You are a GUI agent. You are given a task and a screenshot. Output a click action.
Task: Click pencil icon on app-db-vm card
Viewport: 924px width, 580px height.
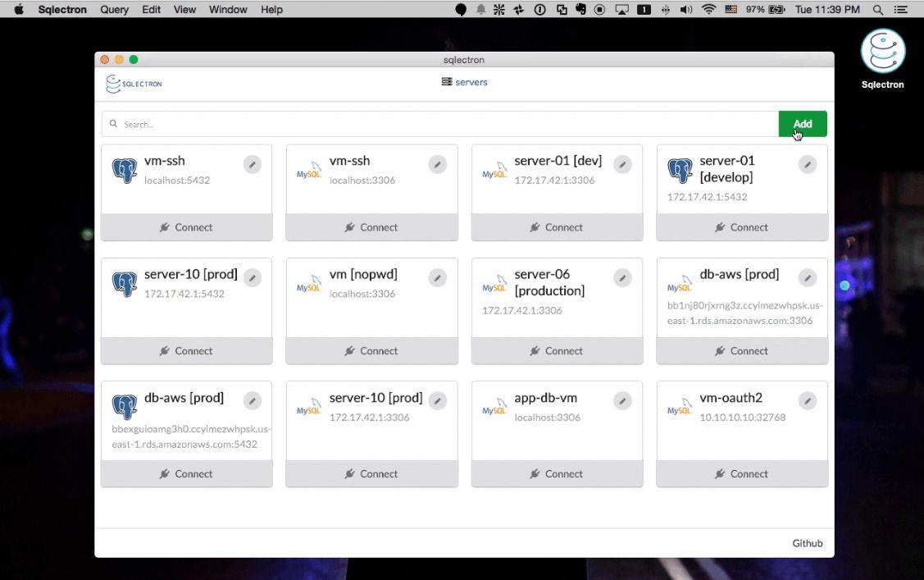coord(622,401)
